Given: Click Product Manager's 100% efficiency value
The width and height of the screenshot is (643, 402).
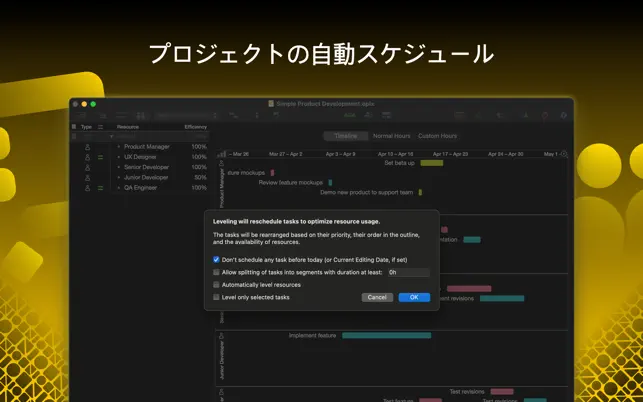Looking at the screenshot, I should tap(199, 147).
